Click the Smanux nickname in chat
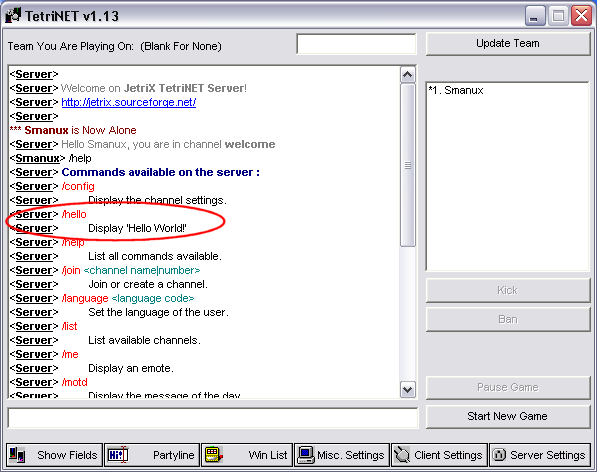Screen dimensions: 597x472 pos(37,158)
